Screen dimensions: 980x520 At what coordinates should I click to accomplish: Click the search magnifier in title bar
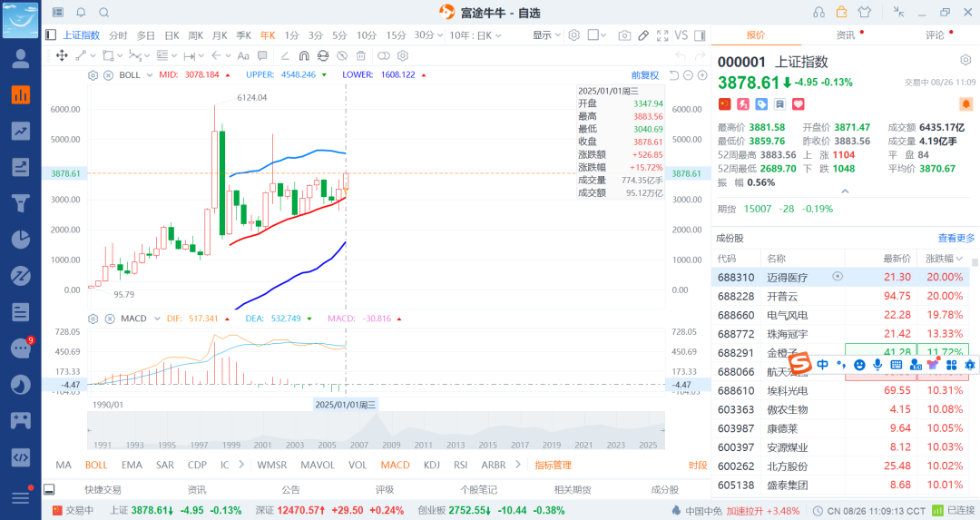coord(104,13)
